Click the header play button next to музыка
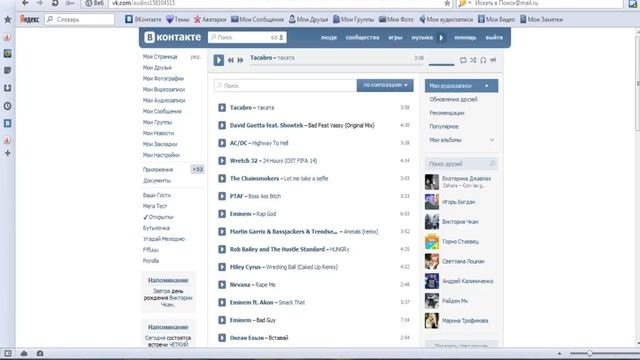 tap(441, 38)
